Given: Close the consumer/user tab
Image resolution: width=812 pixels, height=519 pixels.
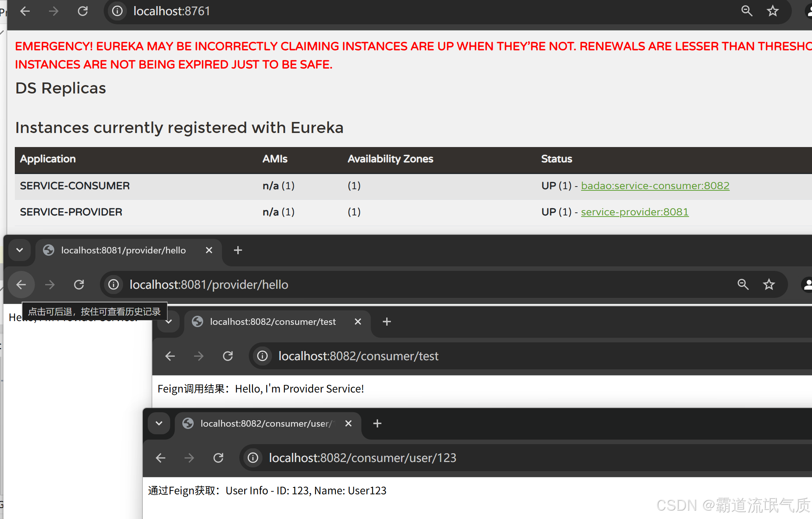Looking at the screenshot, I should 348,423.
